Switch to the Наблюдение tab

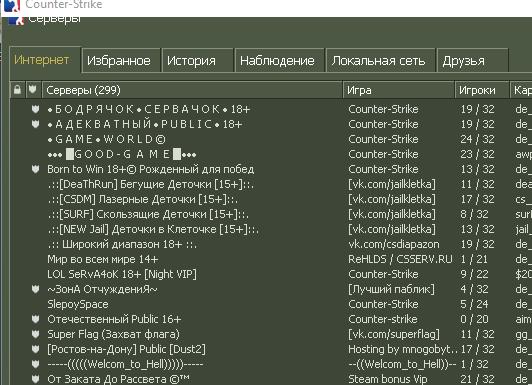click(280, 61)
